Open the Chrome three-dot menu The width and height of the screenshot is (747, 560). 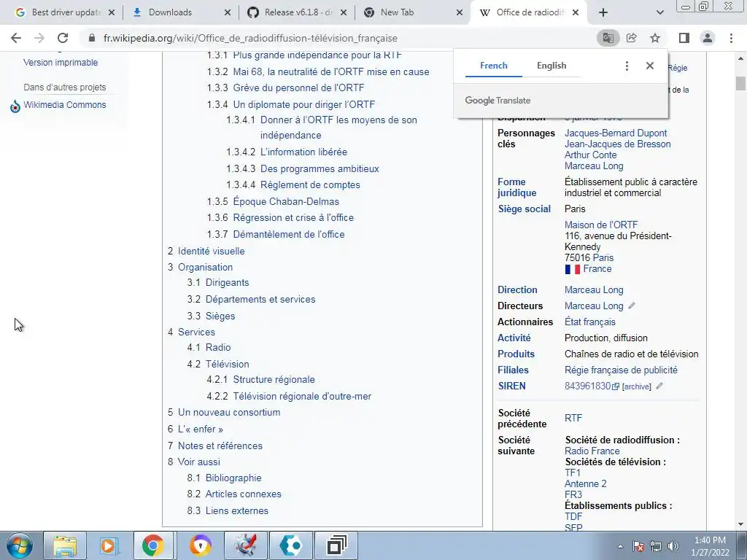coord(731,38)
